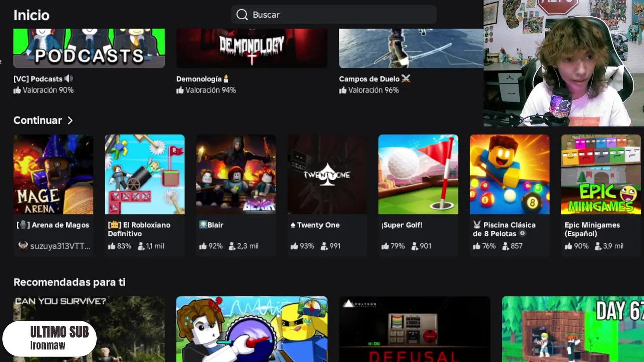Click thumbs-up icon next to Valoración 96%
This screenshot has width=644, height=362.
point(343,90)
